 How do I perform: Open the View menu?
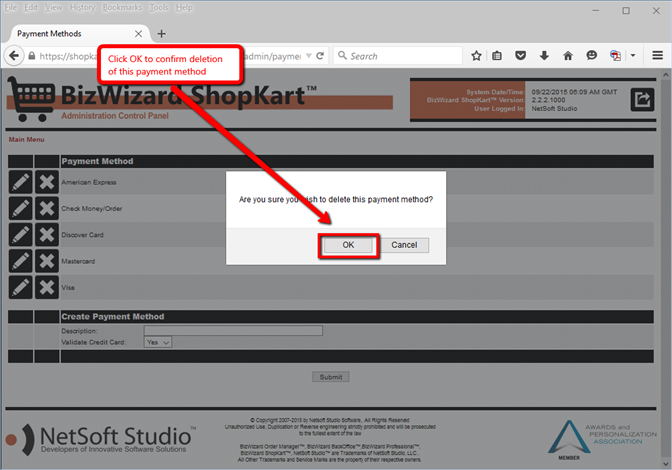tap(54, 8)
